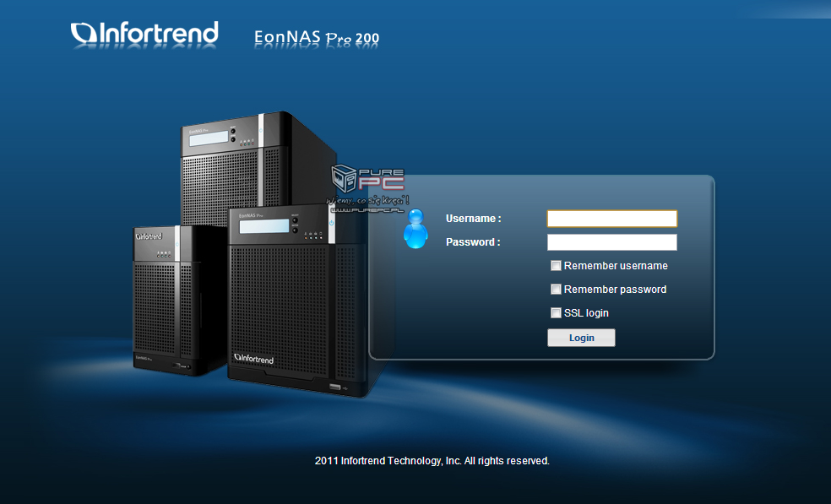This screenshot has width=831, height=504.
Task: Click the PurePC watermark logo
Action: click(x=369, y=179)
